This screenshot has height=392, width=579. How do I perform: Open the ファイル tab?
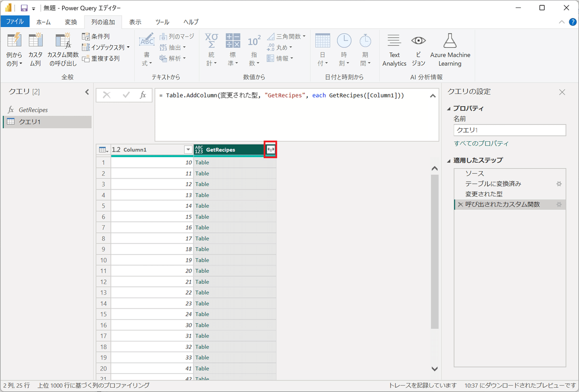click(x=15, y=22)
